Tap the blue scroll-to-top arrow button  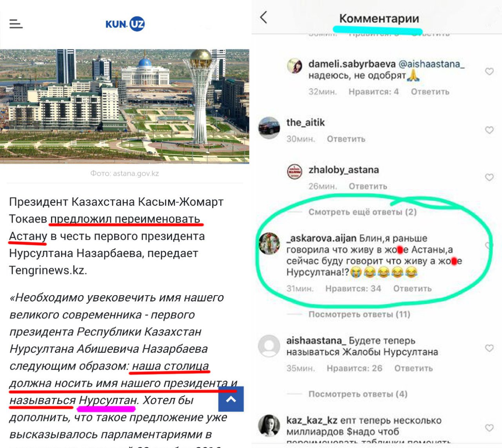(x=231, y=399)
